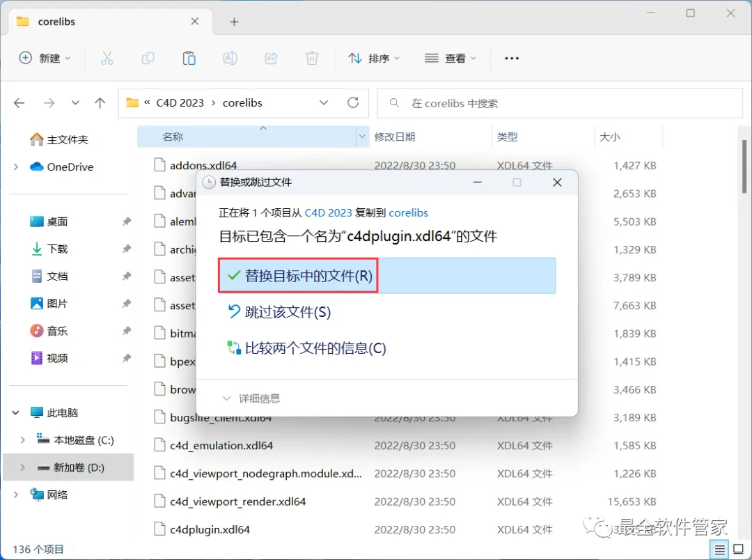Click the Delete trash icon
Screen dimensions: 752x560
(x=312, y=58)
